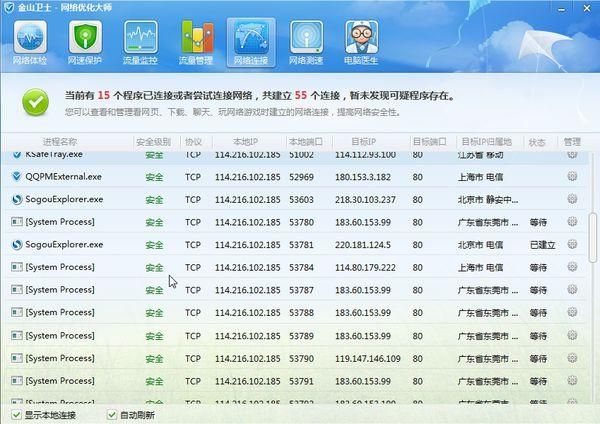Click gear for SogouExplorer.exe port 53781
Image resolution: width=600 pixels, height=424 pixels.
tap(572, 244)
